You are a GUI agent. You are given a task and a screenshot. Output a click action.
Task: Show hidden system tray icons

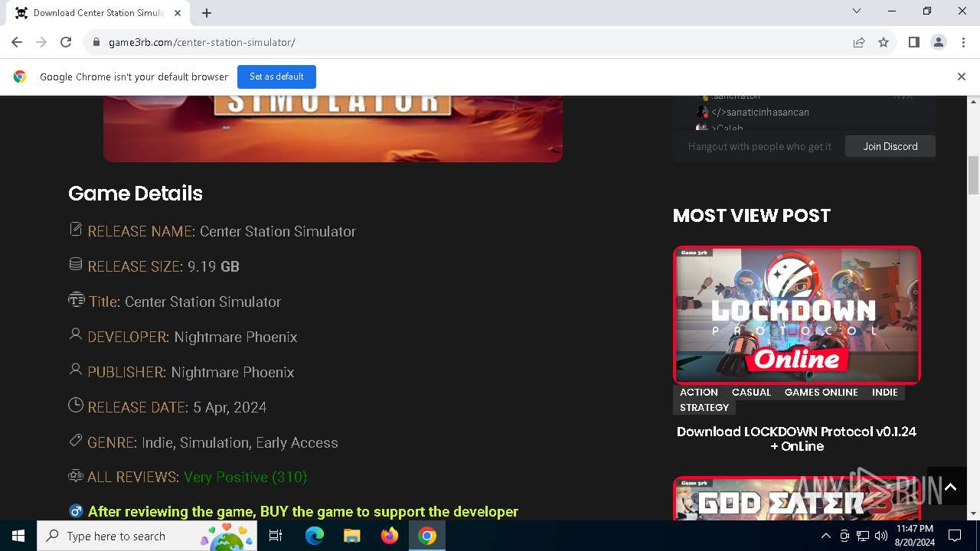click(825, 536)
